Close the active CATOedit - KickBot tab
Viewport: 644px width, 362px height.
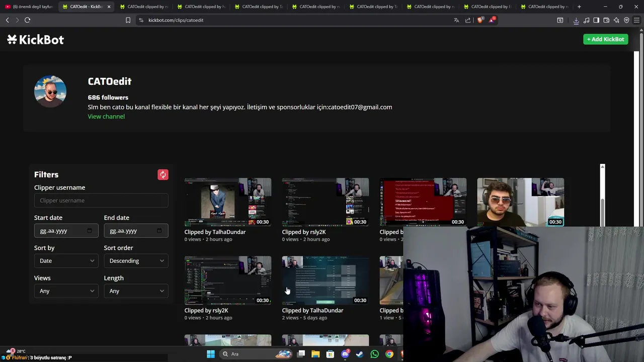coord(109,7)
